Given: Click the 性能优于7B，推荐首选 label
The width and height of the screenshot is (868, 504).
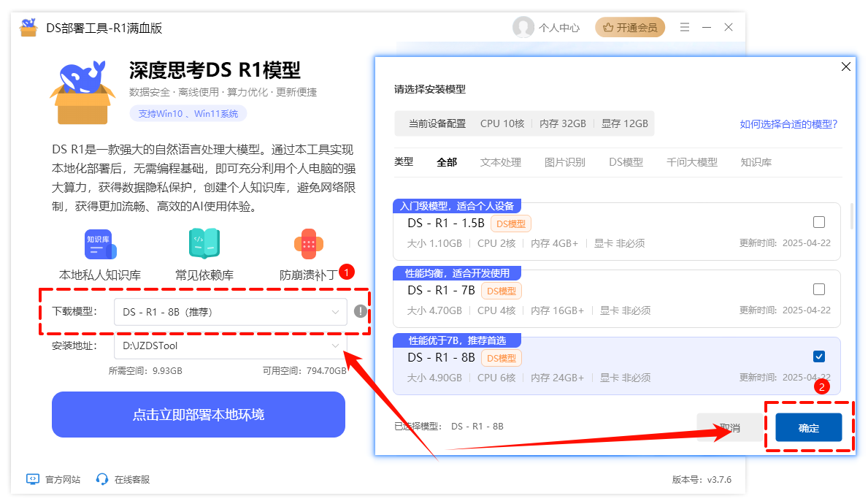Looking at the screenshot, I should pyautogui.click(x=457, y=340).
